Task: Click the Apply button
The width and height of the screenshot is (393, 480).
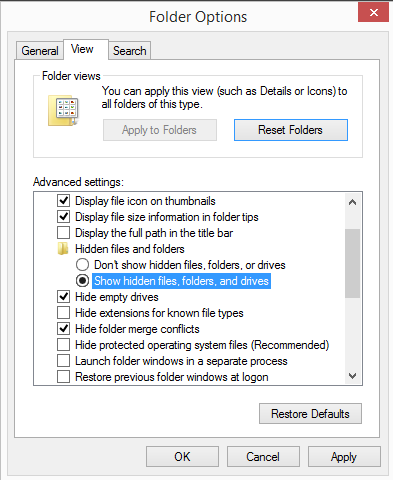Action: (344, 457)
